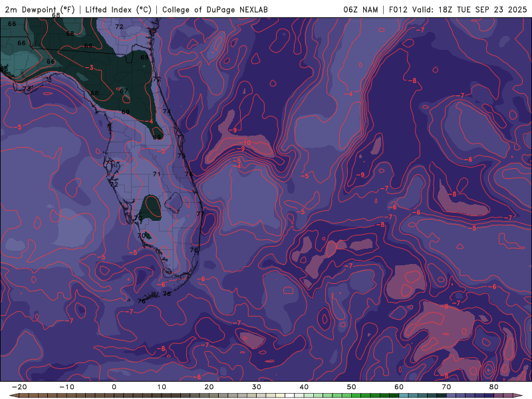This screenshot has height=399, width=532.
Task: Click the right arrow end of the color bar
Action: tap(519, 396)
